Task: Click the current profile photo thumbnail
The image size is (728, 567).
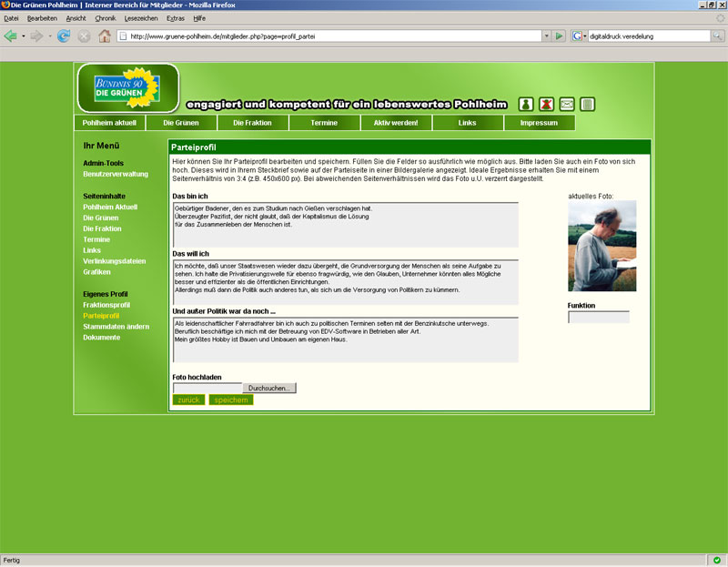Action: click(596, 247)
